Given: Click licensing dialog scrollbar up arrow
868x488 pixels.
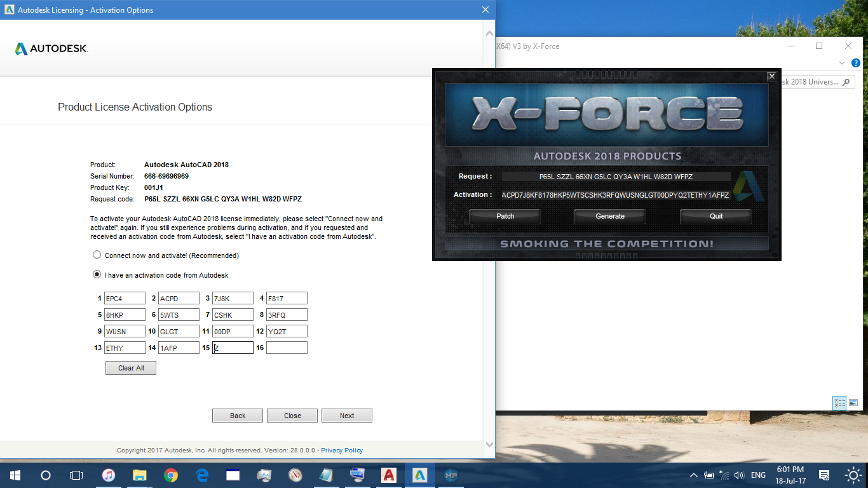Looking at the screenshot, I should click(489, 33).
